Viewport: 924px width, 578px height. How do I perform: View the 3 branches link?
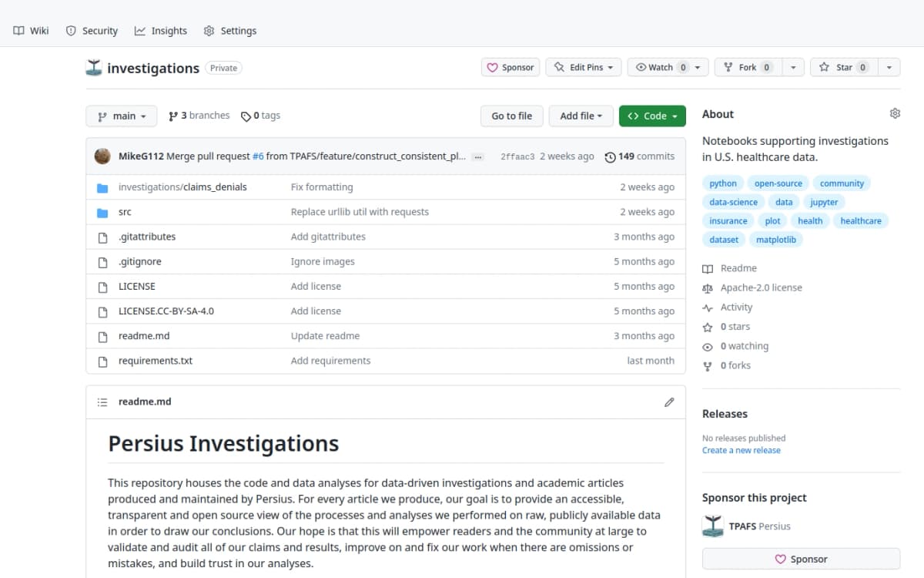click(199, 116)
